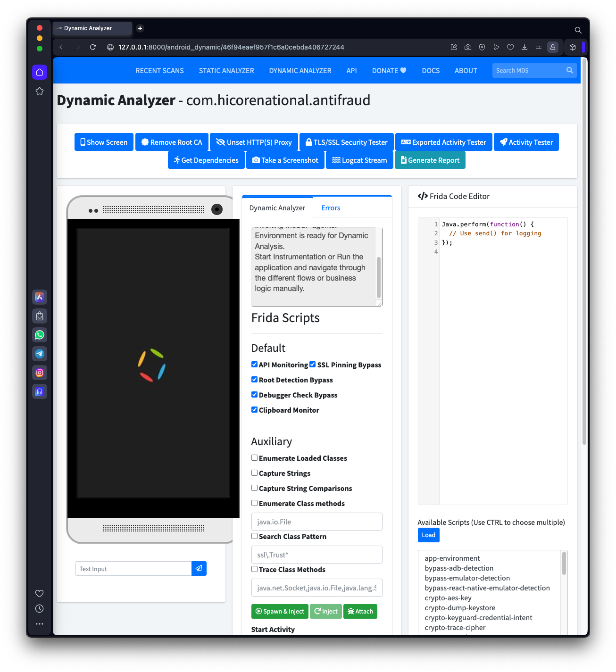The image size is (616, 672).
Task: Click Remove Root CA button
Action: [172, 142]
